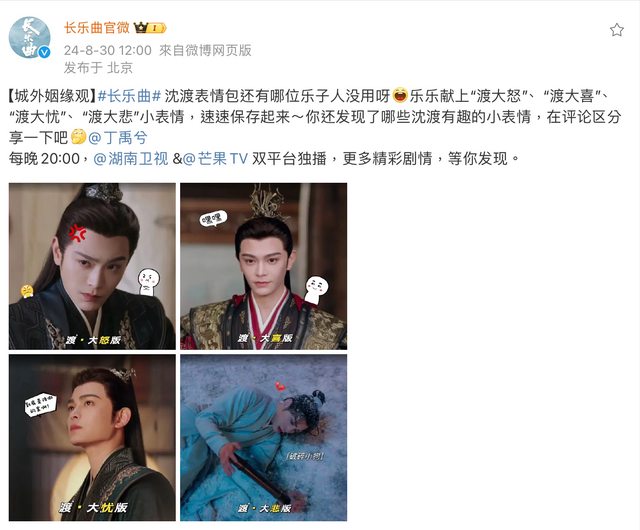640x530 pixels.
Task: Open the 长乐曲官微 profile avatar
Action: pyautogui.click(x=29, y=38)
